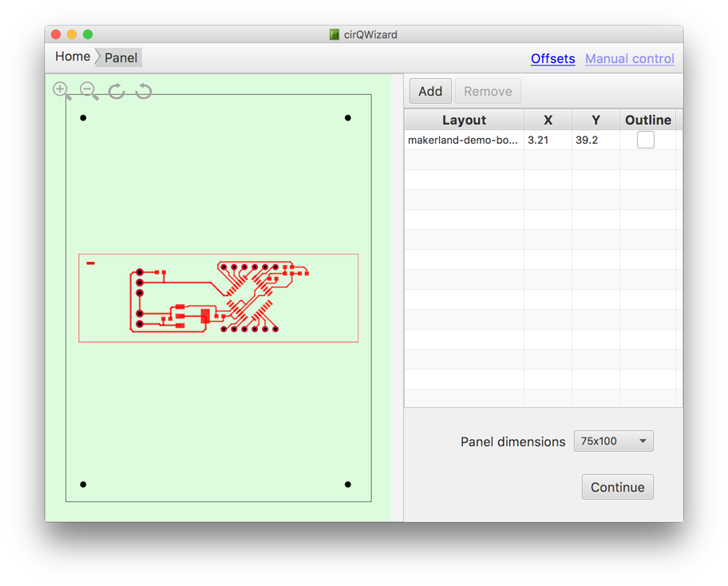Close the cirQWizard window
This screenshot has width=728, height=586.
pos(56,34)
